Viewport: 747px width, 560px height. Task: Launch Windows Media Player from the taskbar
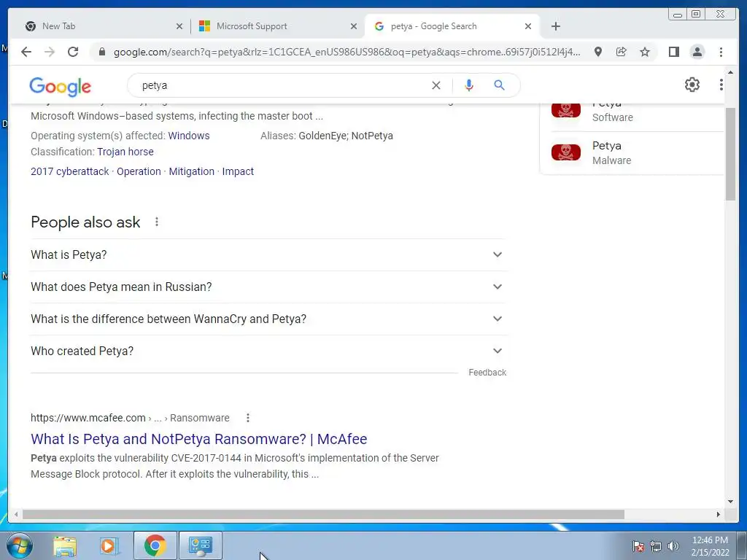tap(109, 546)
